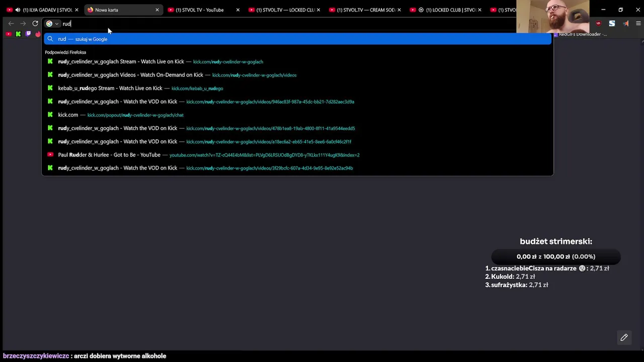Click the pencil edit button on new tab page
644x362 pixels.
624,337
